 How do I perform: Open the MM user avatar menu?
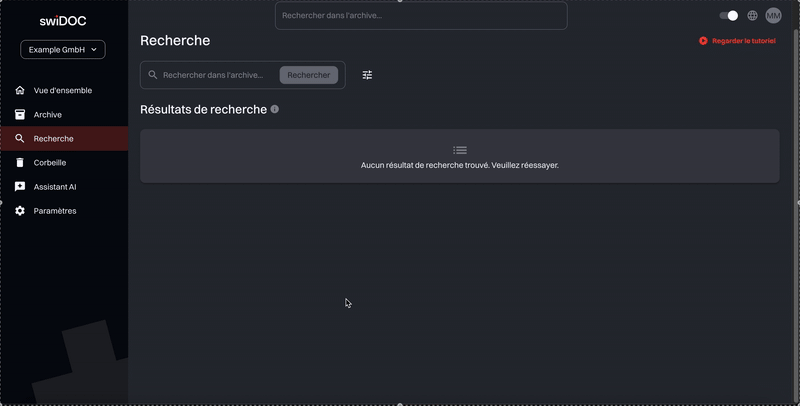click(773, 16)
